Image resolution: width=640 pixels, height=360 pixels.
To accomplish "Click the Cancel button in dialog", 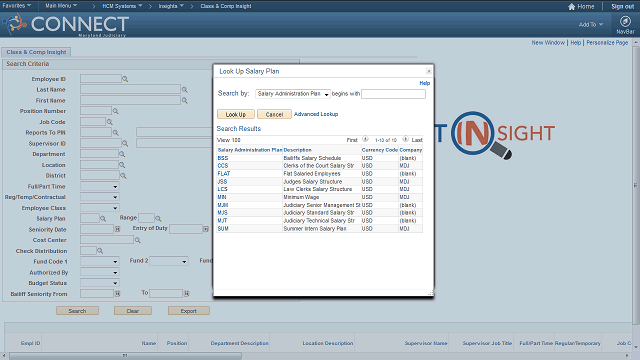I will (274, 114).
